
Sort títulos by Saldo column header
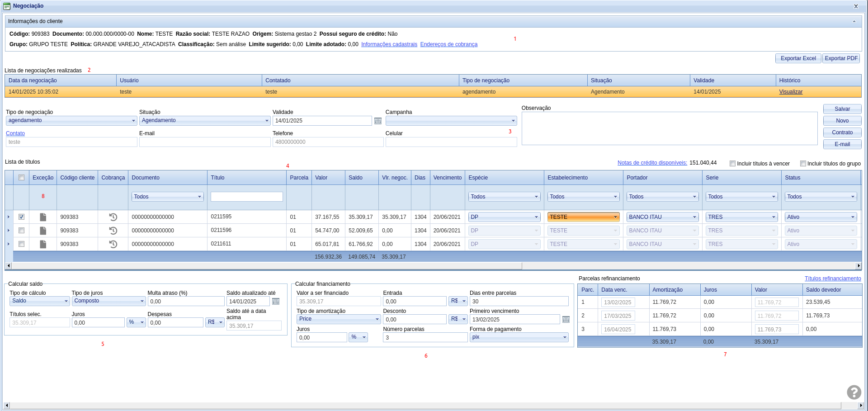click(362, 178)
